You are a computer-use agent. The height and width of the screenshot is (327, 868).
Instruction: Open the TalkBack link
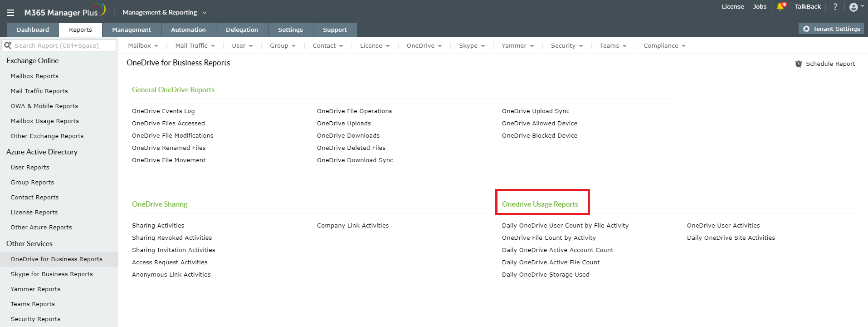pos(808,7)
